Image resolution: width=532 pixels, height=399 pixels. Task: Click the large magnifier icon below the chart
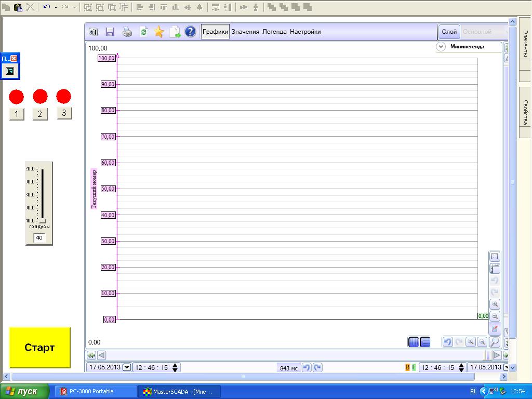495,342
